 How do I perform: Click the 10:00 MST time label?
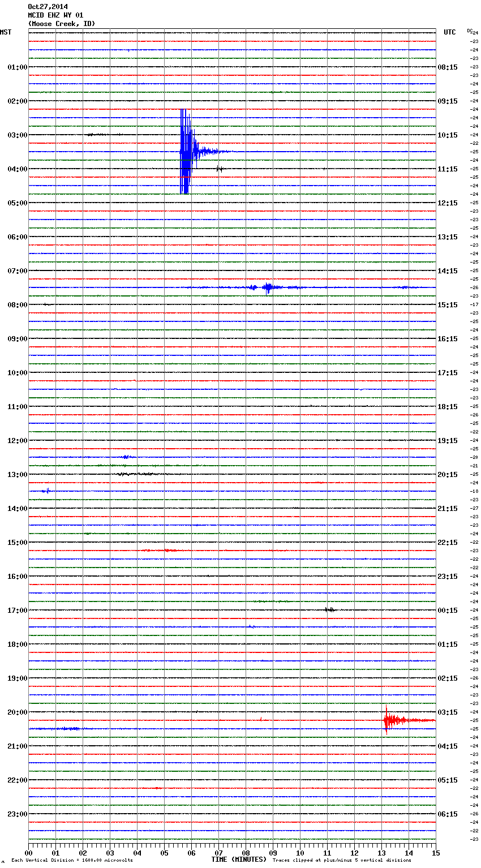[17, 373]
